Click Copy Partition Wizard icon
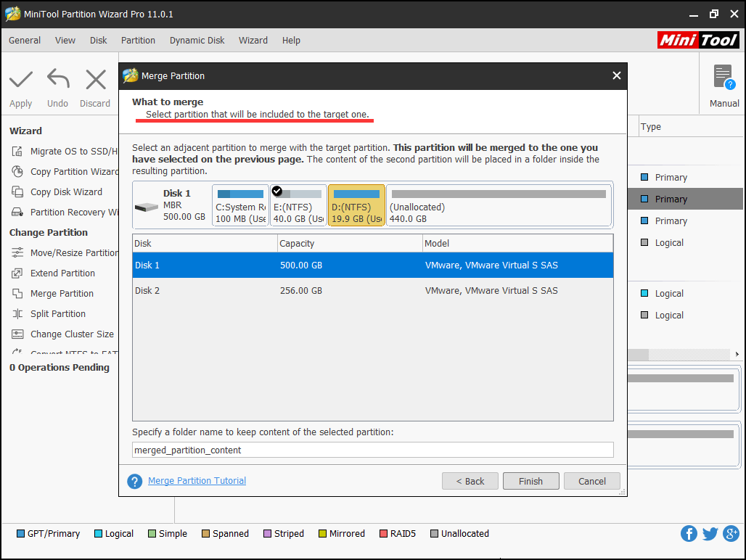 [17, 172]
